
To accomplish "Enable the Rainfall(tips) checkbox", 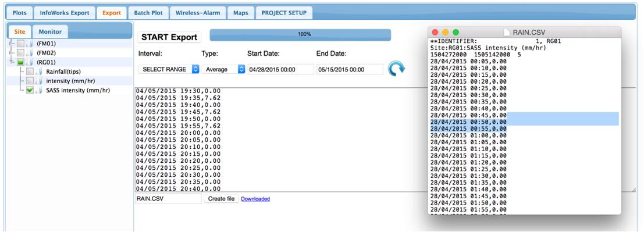I will pos(30,72).
